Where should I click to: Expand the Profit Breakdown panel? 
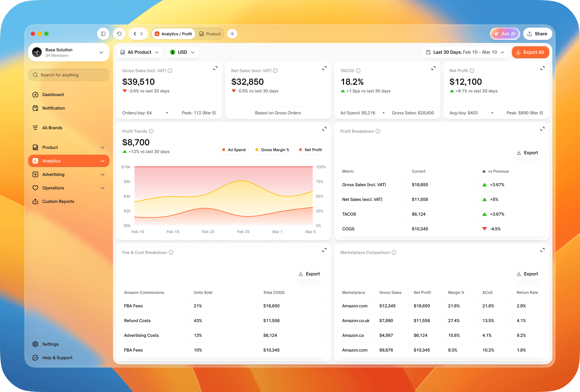pyautogui.click(x=543, y=129)
